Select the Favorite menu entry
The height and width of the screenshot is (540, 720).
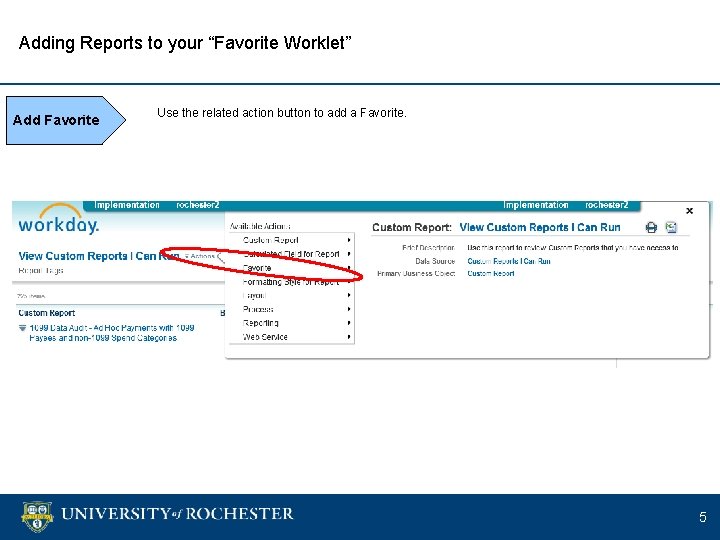292,268
